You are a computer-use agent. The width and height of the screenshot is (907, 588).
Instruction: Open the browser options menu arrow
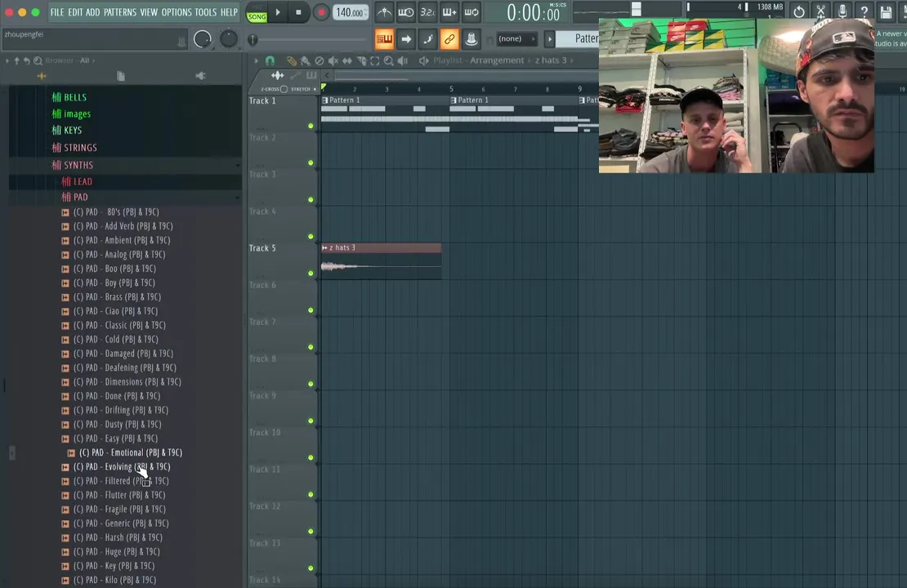[7, 60]
